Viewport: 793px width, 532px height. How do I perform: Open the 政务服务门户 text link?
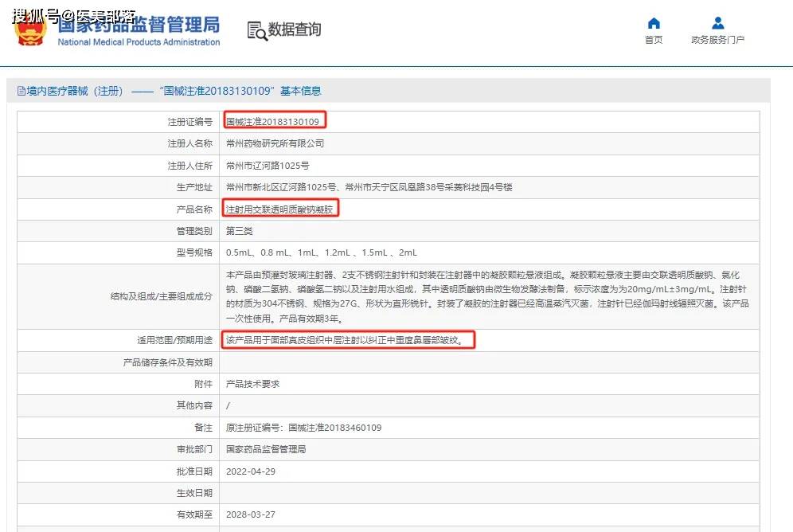[717, 40]
